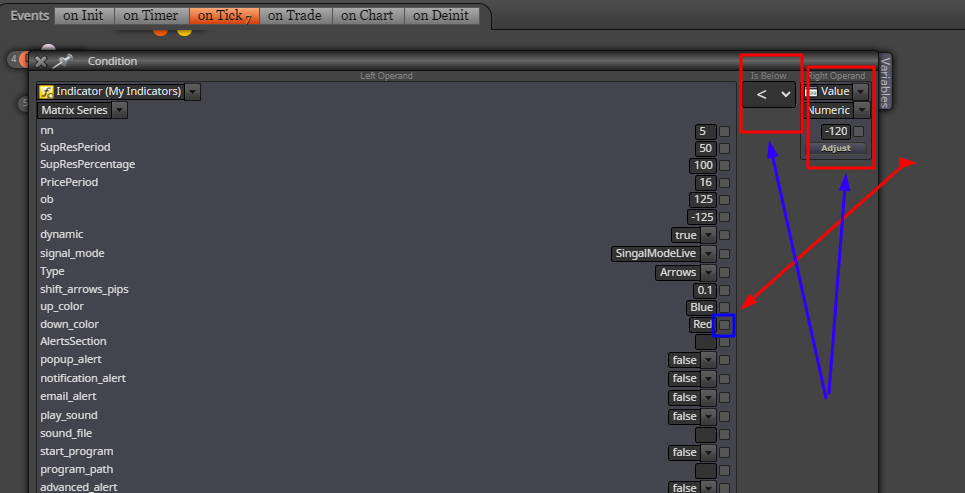Image resolution: width=965 pixels, height=493 pixels.
Task: Open the Right Operand Value dropdown
Action: pos(861,92)
